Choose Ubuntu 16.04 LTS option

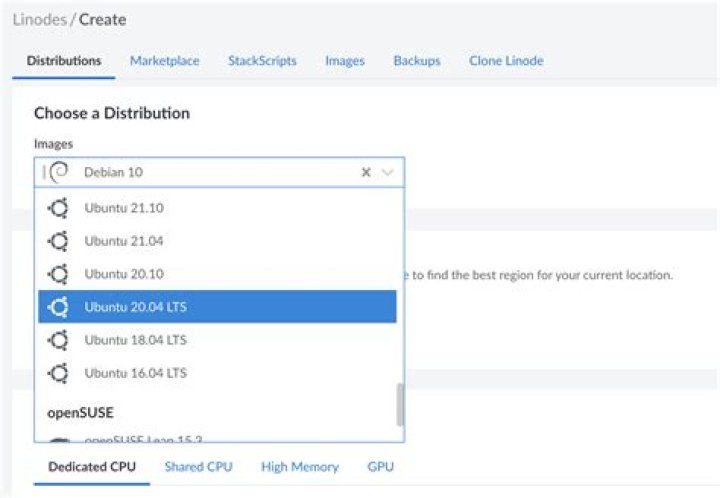[x=217, y=373]
